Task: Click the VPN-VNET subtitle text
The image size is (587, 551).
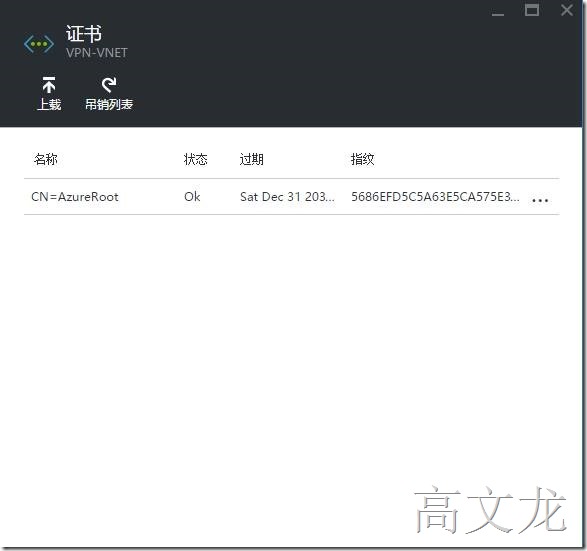Action: click(x=97, y=53)
